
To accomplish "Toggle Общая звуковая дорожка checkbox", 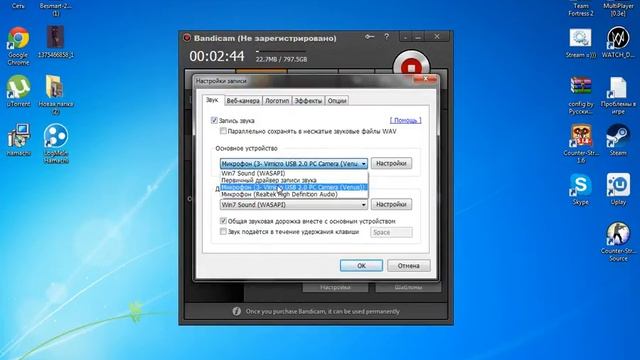I will [x=223, y=221].
